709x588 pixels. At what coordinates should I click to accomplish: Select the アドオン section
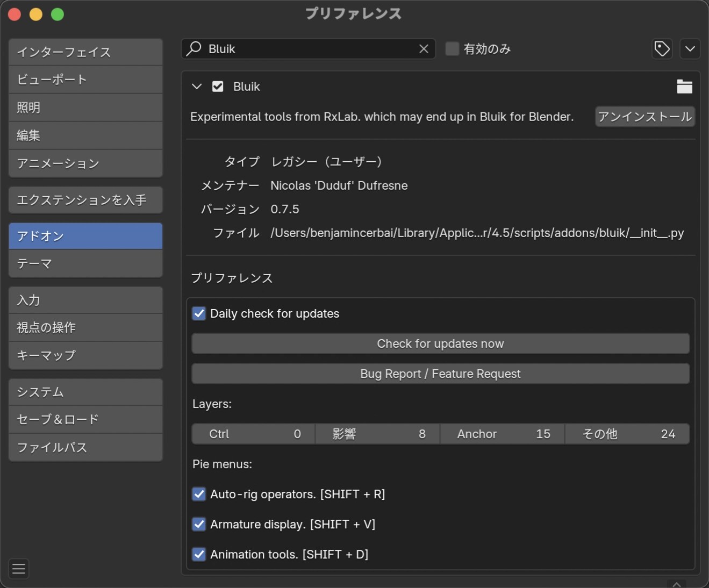[85, 236]
